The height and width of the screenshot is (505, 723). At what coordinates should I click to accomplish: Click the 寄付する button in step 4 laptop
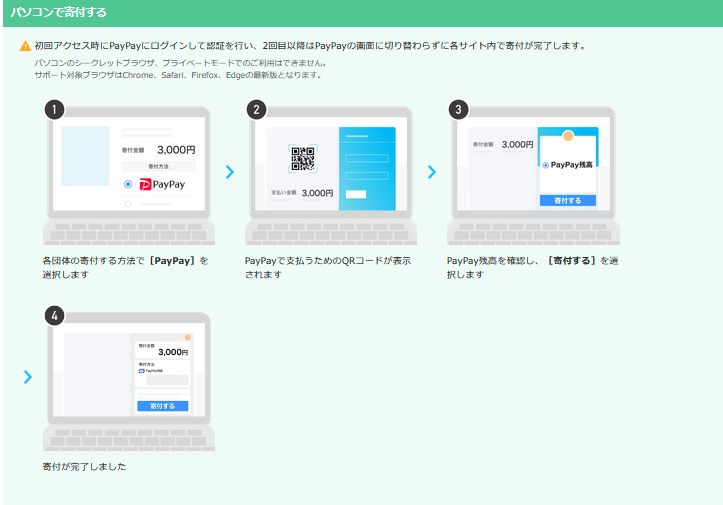pyautogui.click(x=163, y=406)
